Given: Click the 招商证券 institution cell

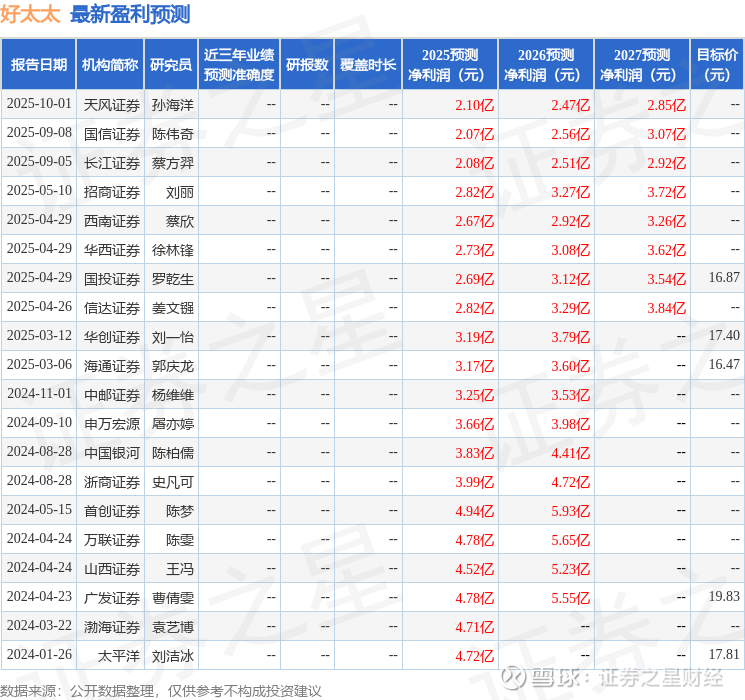Looking at the screenshot, I should (x=112, y=192).
